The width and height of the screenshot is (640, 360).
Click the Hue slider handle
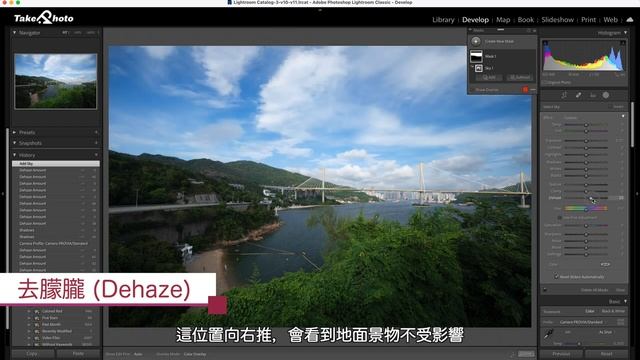tap(586, 209)
